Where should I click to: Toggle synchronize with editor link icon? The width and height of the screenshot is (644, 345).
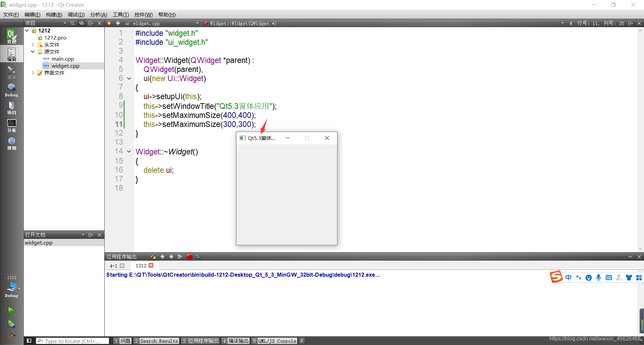pos(82,23)
